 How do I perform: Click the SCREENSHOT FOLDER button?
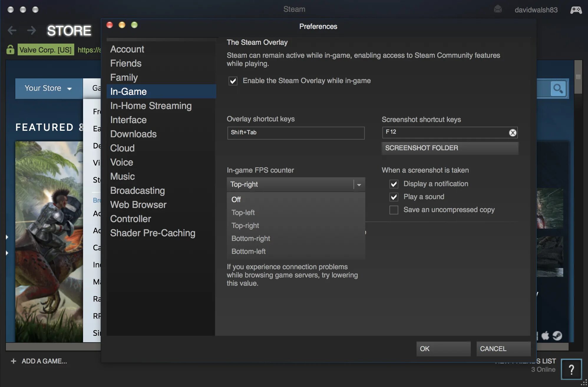[449, 148]
